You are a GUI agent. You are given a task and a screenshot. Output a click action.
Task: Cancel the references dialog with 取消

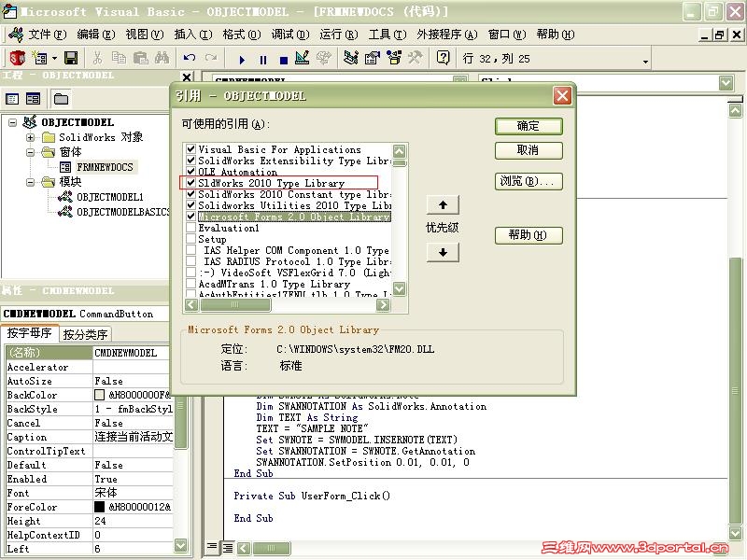[529, 150]
